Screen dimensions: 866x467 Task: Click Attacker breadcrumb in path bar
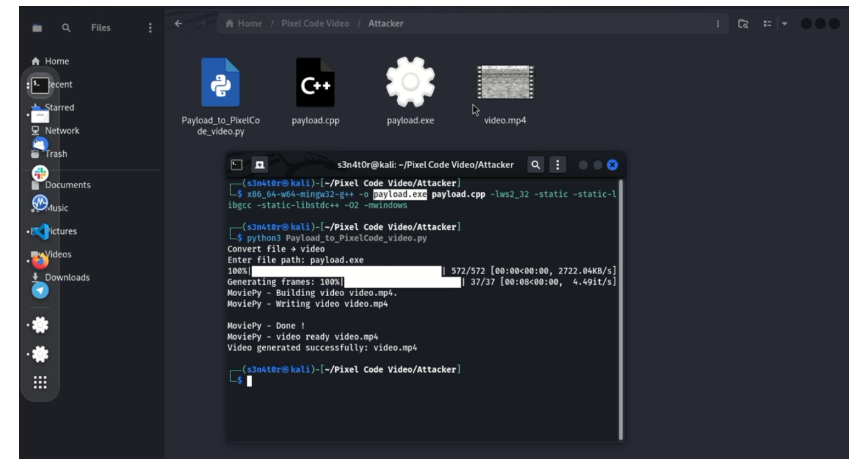386,23
